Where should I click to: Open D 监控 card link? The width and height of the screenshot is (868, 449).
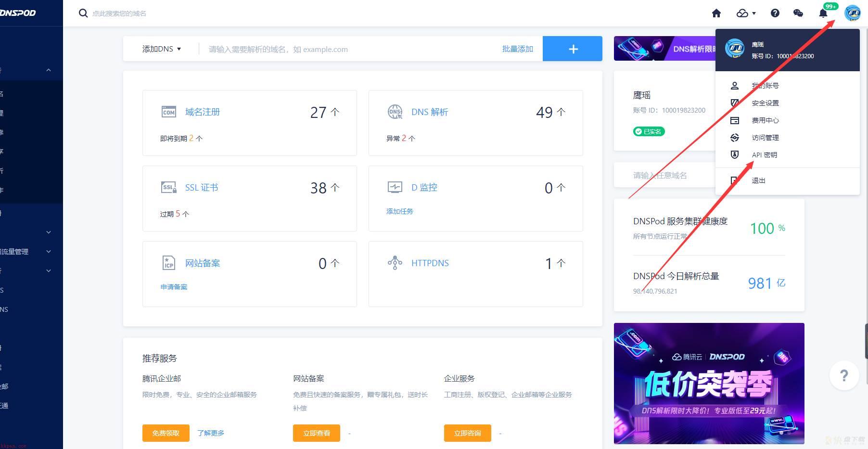coord(424,187)
